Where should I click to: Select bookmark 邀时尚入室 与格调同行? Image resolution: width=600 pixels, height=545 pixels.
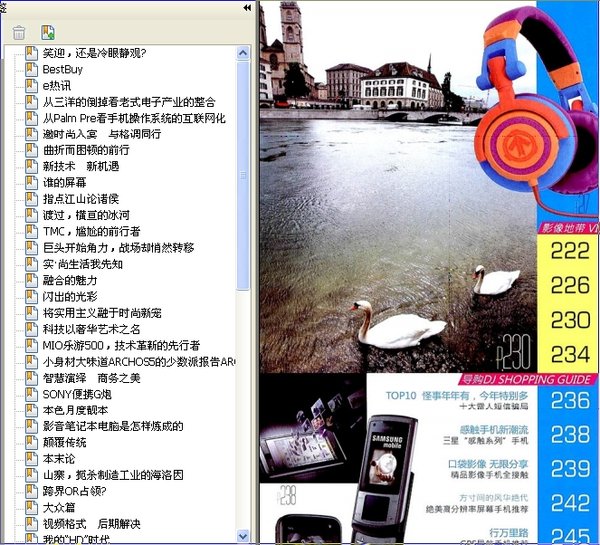pos(102,134)
